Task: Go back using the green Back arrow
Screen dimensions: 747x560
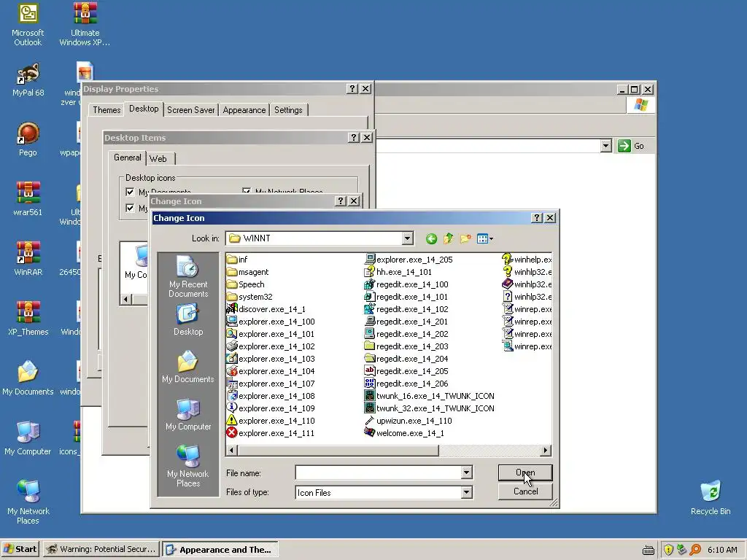Action: pyautogui.click(x=431, y=238)
